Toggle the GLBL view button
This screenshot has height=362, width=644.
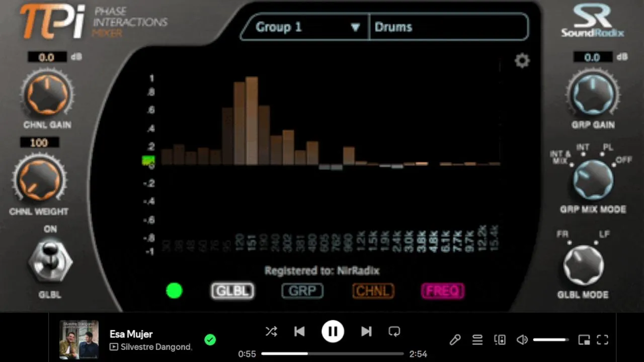[x=232, y=291]
